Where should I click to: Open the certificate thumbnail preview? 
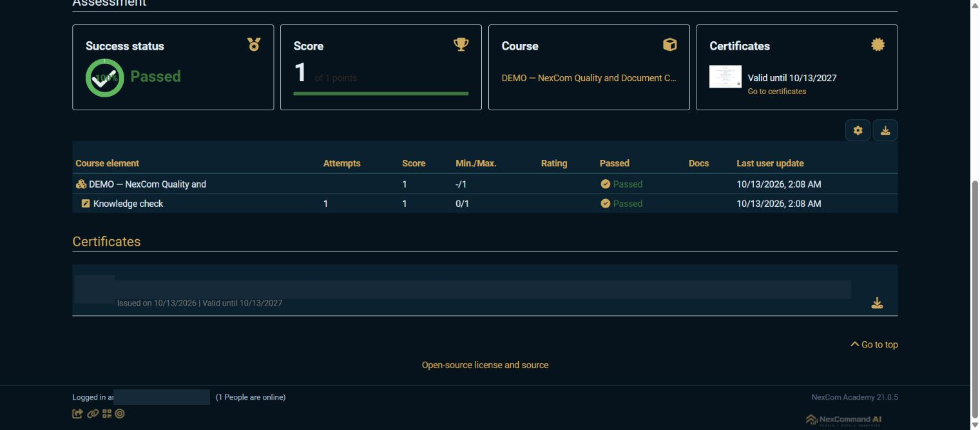click(x=725, y=77)
